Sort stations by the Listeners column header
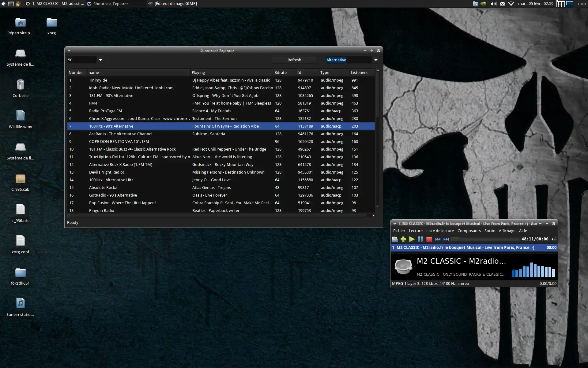Image resolution: width=588 pixels, height=368 pixels. pyautogui.click(x=359, y=73)
